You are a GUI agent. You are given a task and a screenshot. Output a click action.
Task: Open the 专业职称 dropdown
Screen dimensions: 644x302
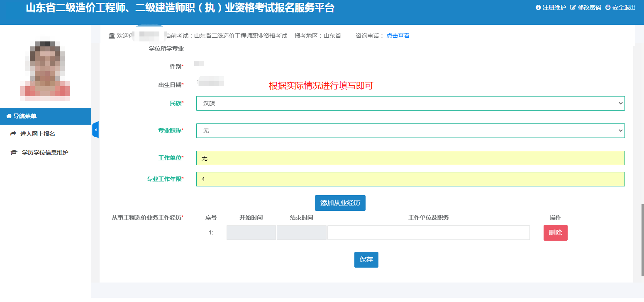(410, 130)
